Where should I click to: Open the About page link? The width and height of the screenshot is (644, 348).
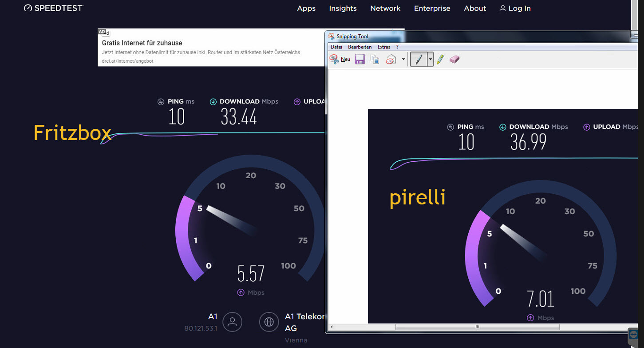click(475, 8)
